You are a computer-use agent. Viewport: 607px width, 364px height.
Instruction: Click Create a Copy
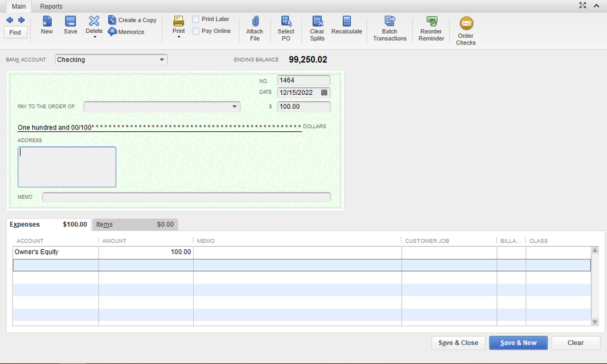click(x=132, y=19)
